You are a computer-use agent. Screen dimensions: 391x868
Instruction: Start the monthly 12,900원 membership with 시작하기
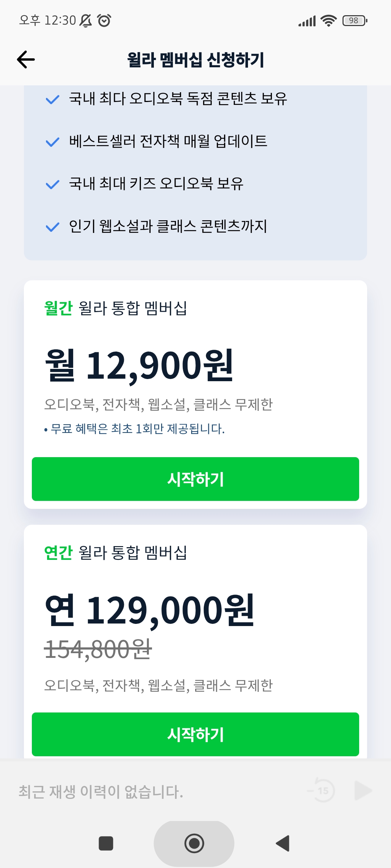(195, 479)
